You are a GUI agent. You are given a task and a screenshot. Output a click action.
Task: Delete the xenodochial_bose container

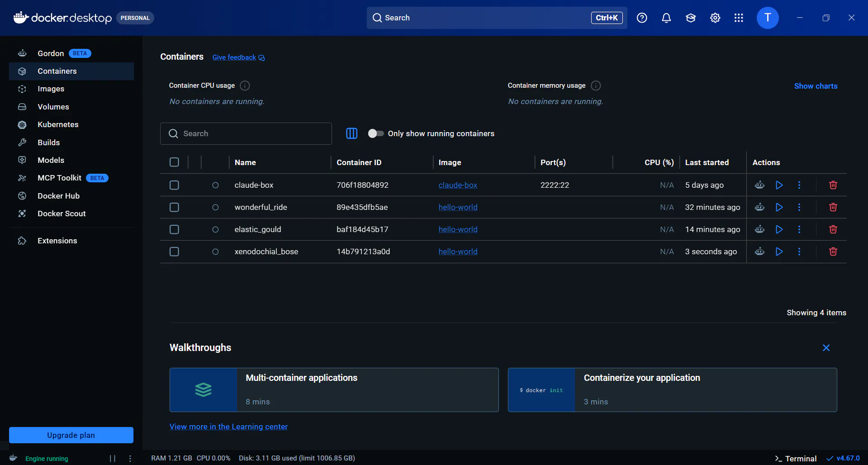[833, 251]
